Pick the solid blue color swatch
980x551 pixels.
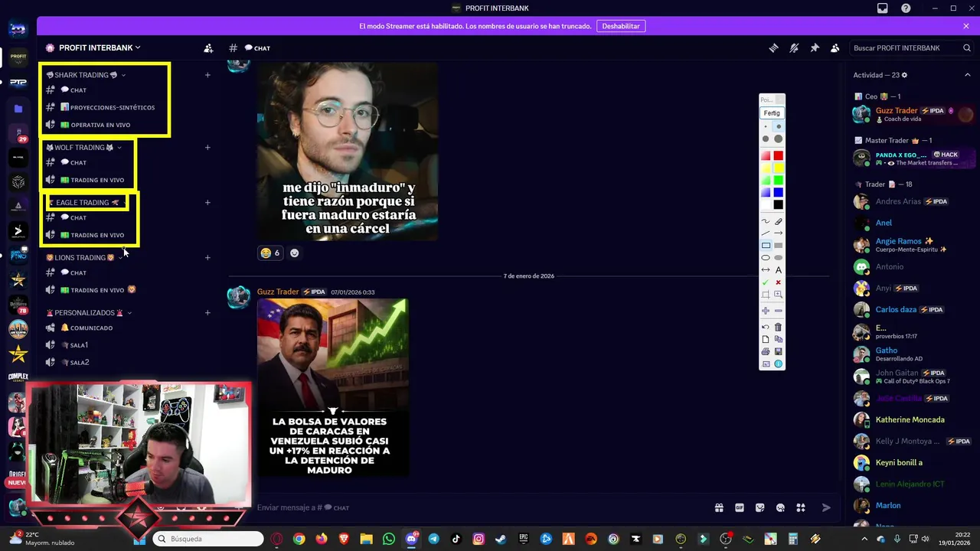coord(779,192)
